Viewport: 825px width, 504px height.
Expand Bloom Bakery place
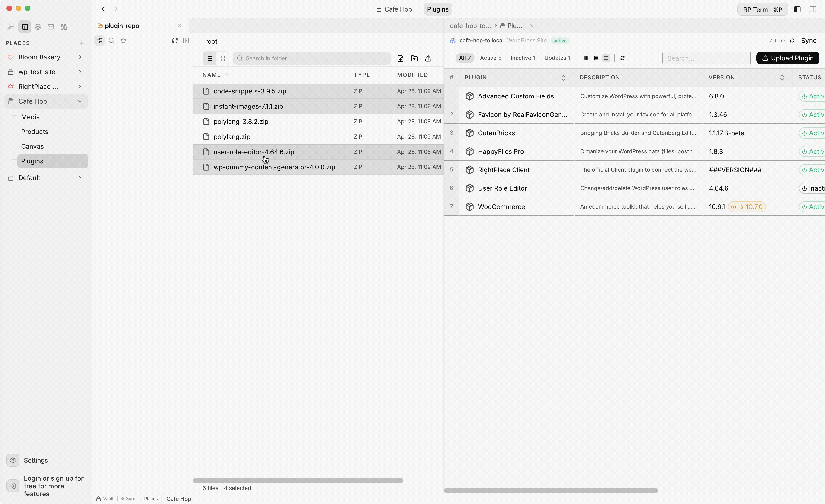click(80, 57)
